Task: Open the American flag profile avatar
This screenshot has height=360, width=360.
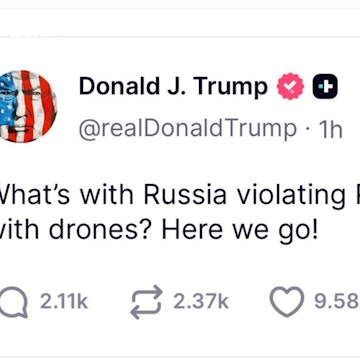Action: point(28,106)
